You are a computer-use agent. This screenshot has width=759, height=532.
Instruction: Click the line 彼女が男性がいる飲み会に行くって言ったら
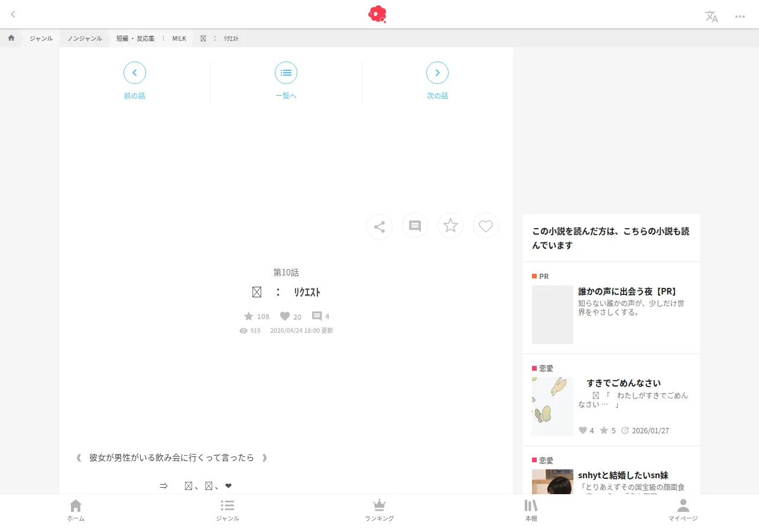[x=172, y=458]
